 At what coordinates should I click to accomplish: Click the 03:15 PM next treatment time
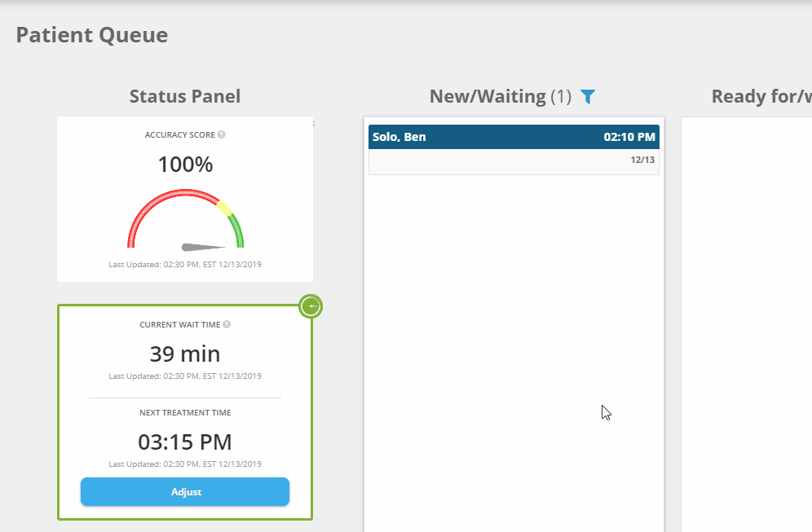185,442
